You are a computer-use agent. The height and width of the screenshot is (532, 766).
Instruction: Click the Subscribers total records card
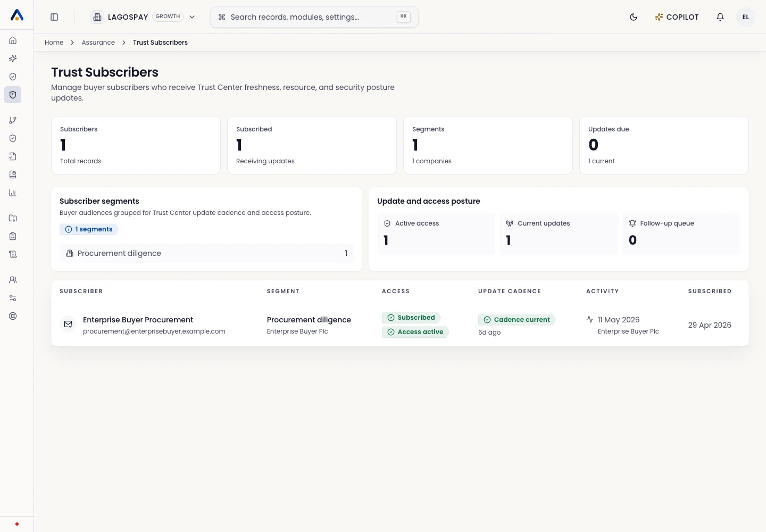[x=136, y=145]
